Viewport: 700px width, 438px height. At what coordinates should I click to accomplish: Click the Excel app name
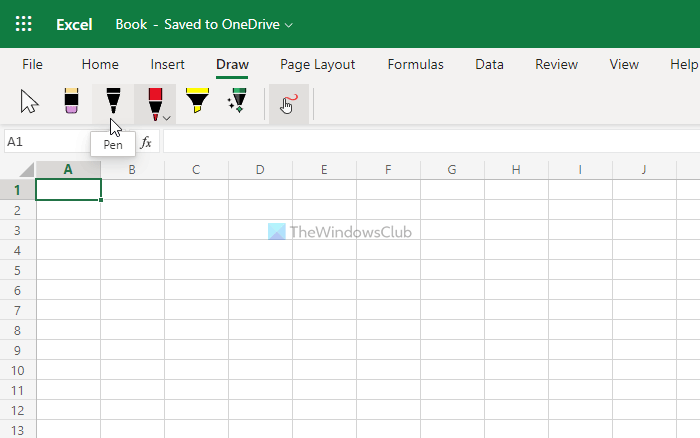tap(74, 25)
